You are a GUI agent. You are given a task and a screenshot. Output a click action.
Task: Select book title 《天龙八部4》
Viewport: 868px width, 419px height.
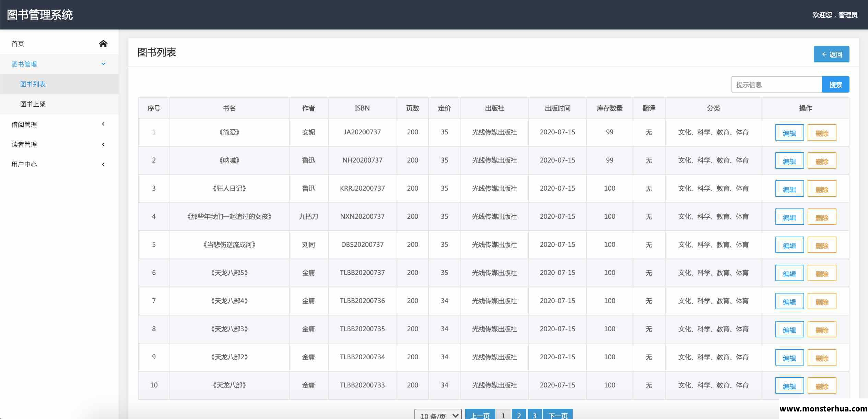click(229, 301)
